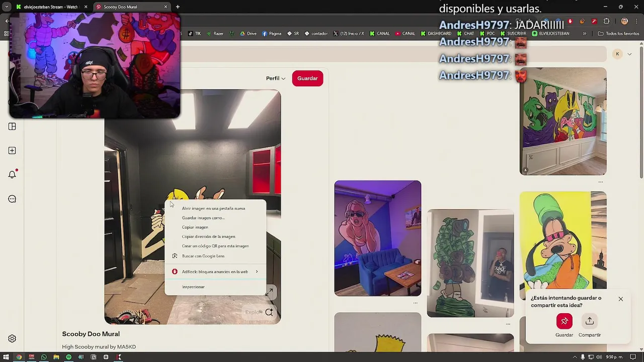Open Pinterest messages chat icon

coord(12,199)
